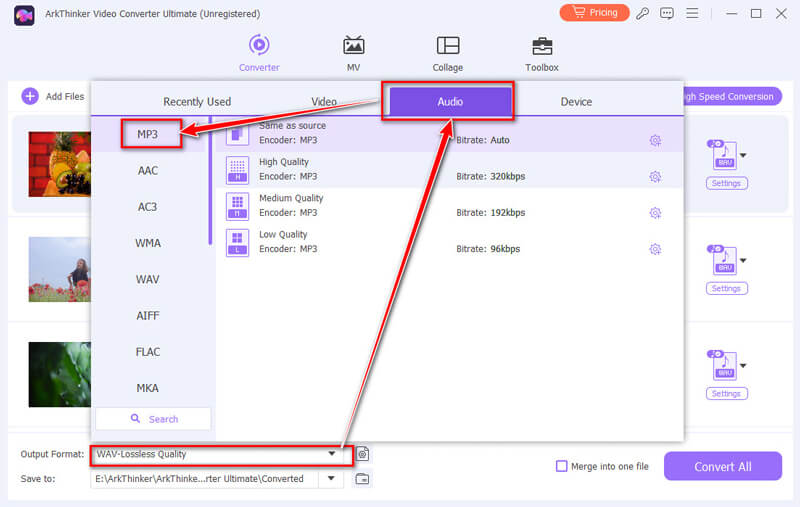This screenshot has height=507, width=800.
Task: Select WMA in the format list
Action: click(x=147, y=243)
